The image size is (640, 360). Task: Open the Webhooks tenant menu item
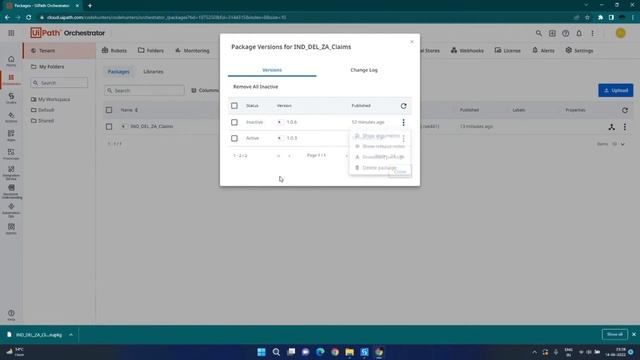(x=467, y=51)
